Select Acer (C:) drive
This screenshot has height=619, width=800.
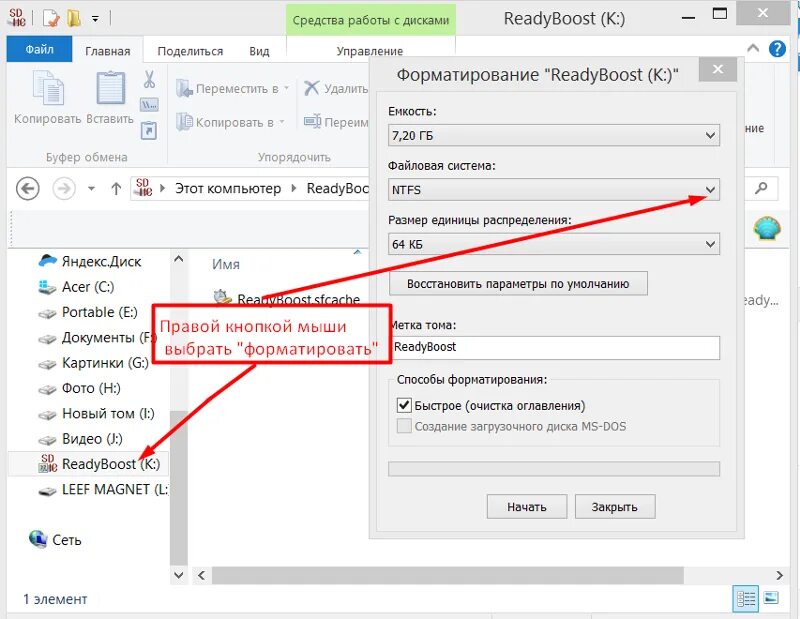(90, 287)
